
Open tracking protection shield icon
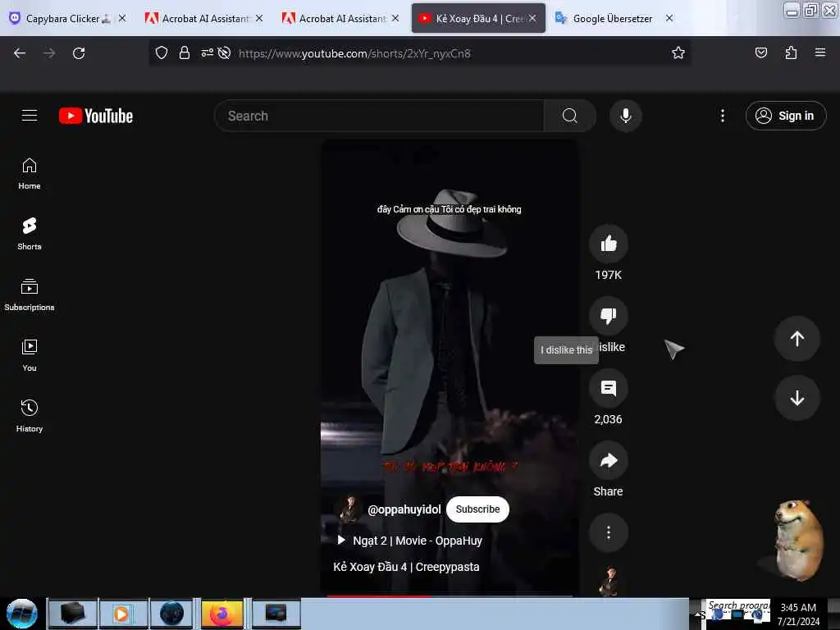[x=162, y=52]
